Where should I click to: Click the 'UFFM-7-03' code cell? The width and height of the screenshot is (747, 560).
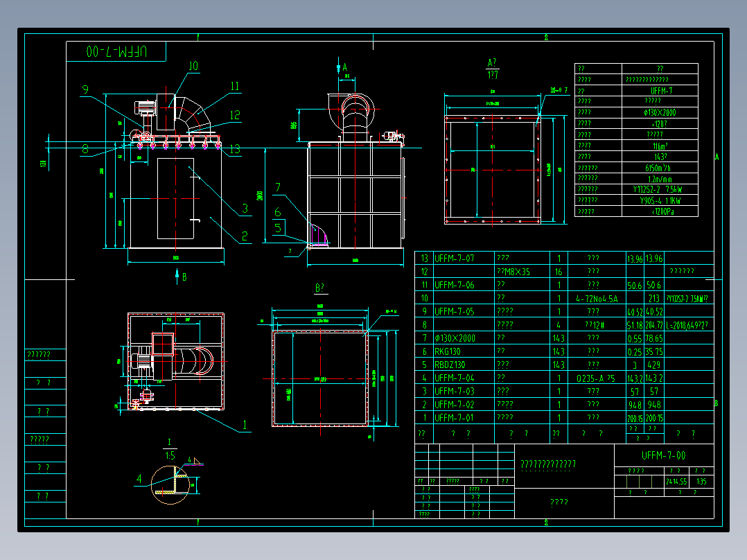tap(454, 392)
